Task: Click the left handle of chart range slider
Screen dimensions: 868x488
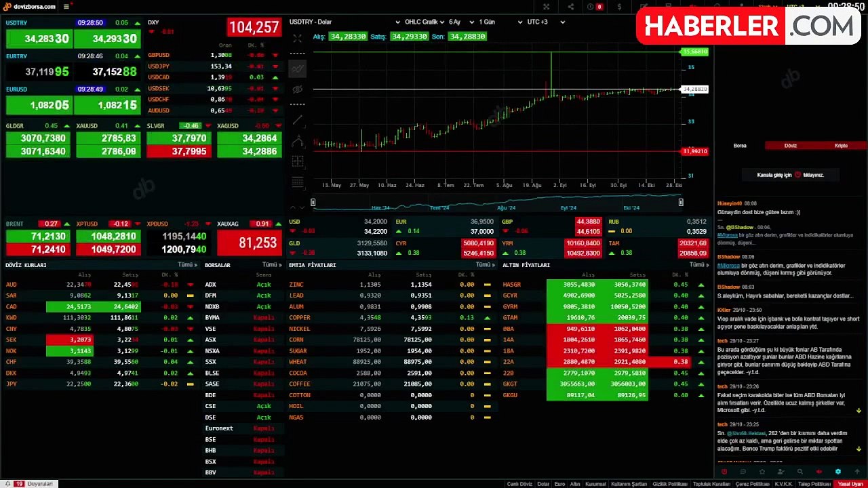Action: pos(313,202)
